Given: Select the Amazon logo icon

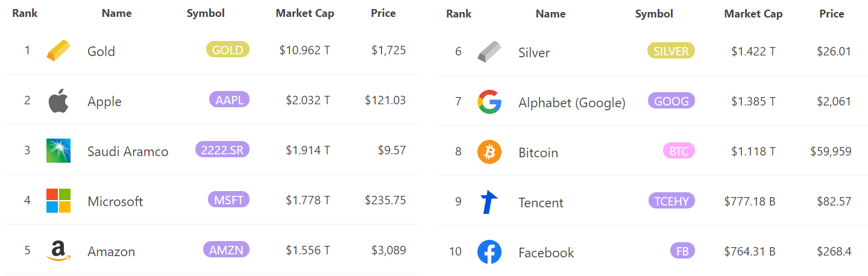Looking at the screenshot, I should (x=58, y=251).
